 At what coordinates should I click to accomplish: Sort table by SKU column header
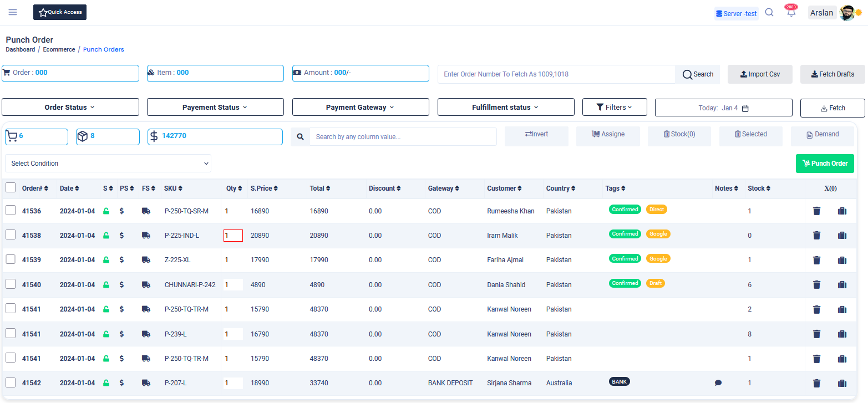pyautogui.click(x=173, y=188)
